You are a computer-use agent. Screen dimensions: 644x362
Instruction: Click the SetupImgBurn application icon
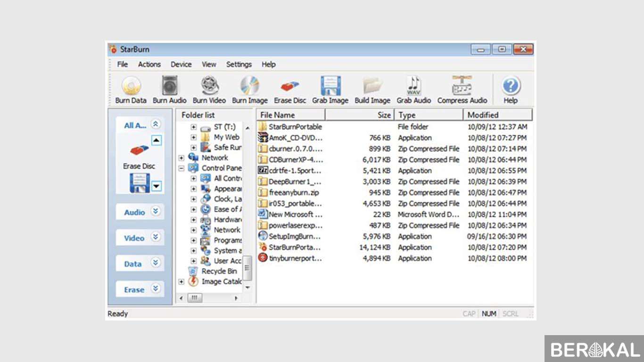(263, 236)
